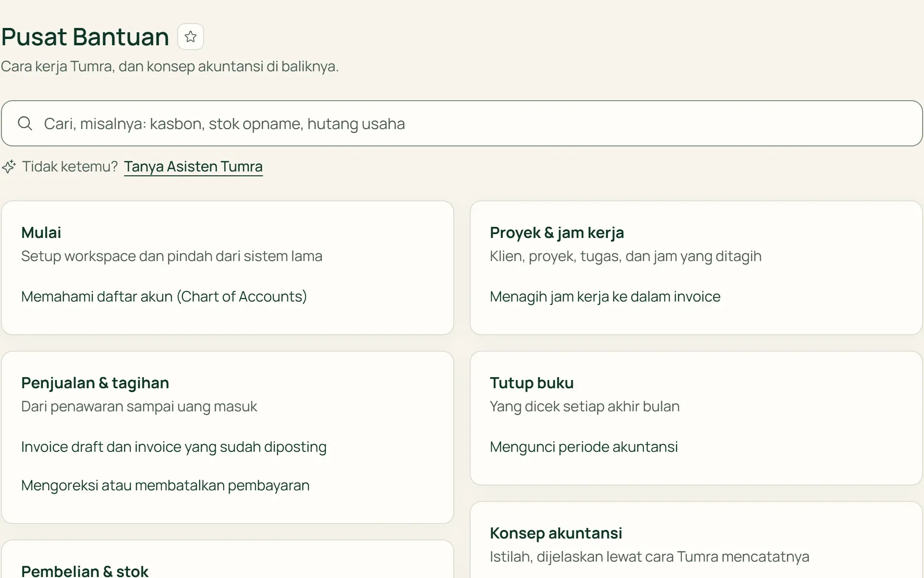Click subtitle Cara kerja Tumra, dan konsep akuntansi
Viewport: 924px width, 578px height.
[170, 66]
